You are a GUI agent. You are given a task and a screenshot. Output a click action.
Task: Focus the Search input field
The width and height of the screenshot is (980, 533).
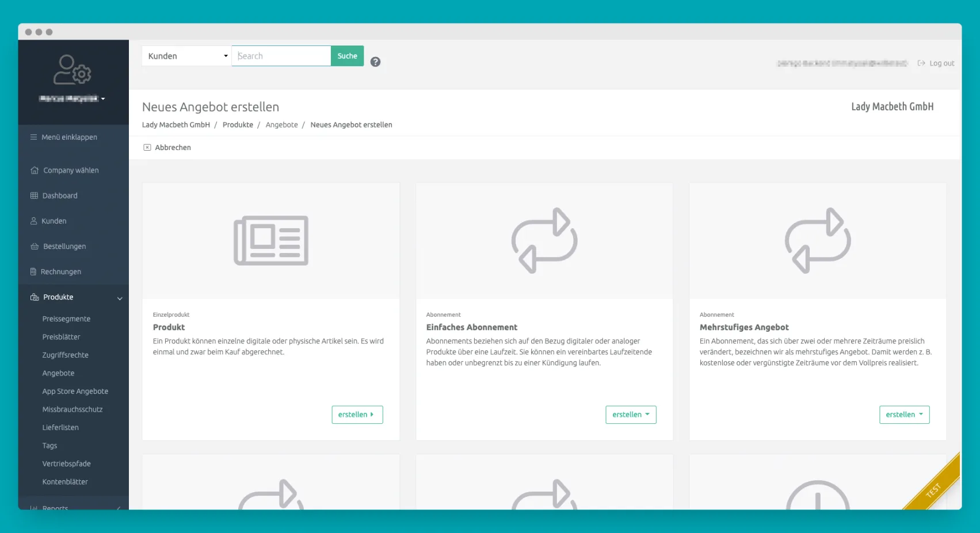(x=281, y=56)
